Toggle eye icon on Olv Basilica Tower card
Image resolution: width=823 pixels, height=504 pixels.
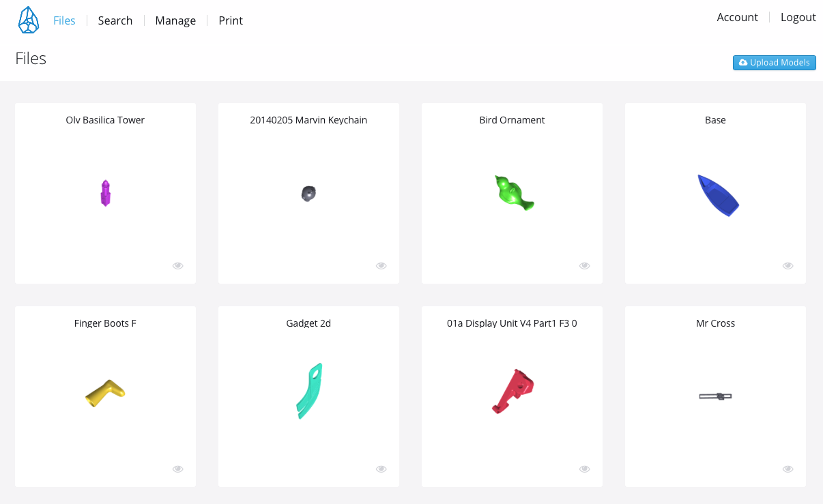178,266
